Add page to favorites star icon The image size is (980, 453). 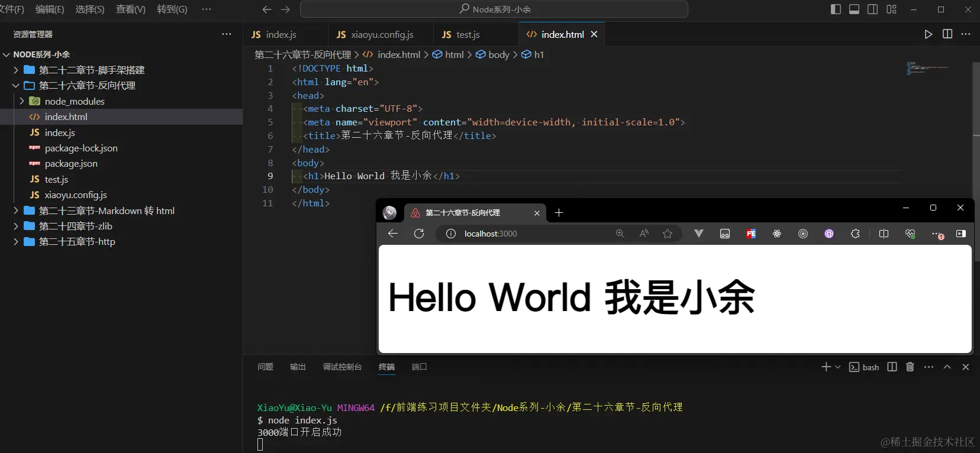tap(668, 234)
